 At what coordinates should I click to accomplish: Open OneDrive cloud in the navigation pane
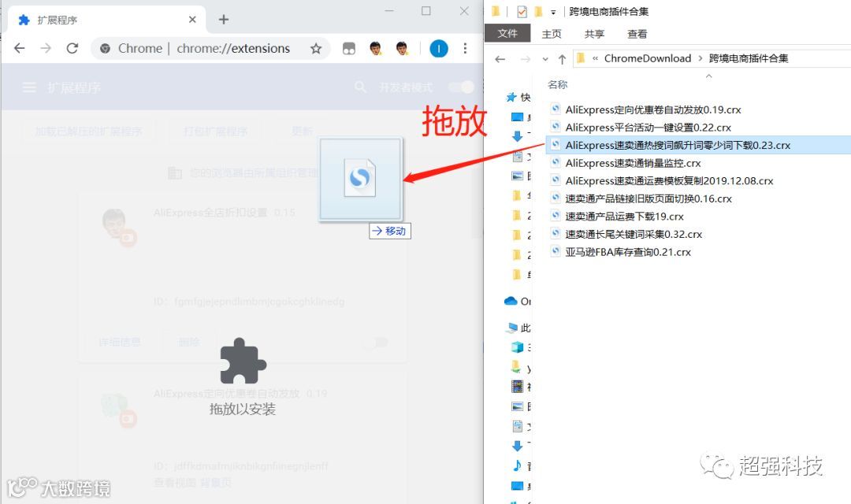510,301
